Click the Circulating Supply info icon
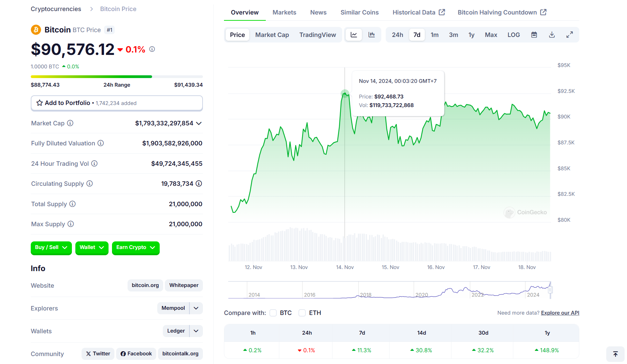 click(90, 184)
